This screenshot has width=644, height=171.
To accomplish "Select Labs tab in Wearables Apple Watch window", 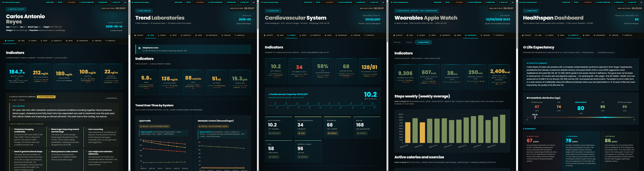I will [410, 35].
